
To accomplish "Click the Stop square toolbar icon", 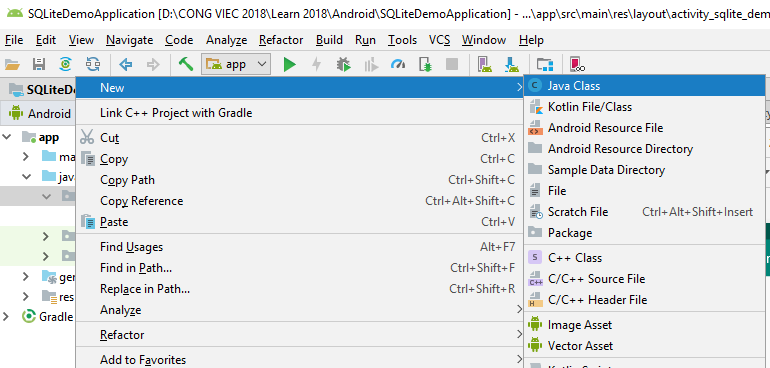I will 452,64.
